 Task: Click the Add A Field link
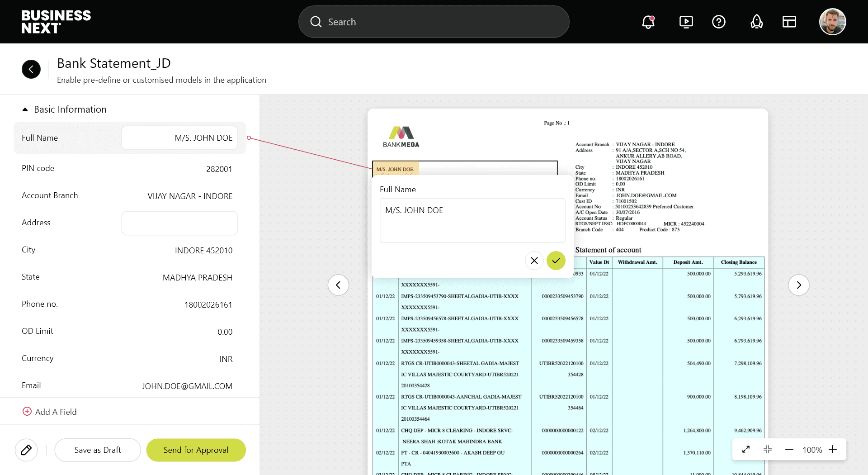click(x=56, y=412)
